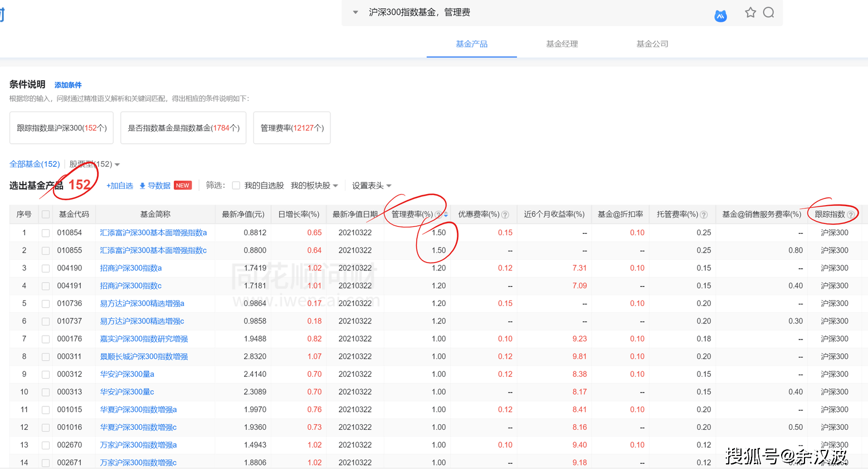Click 最新净值 value 2.8320

pyautogui.click(x=255, y=356)
